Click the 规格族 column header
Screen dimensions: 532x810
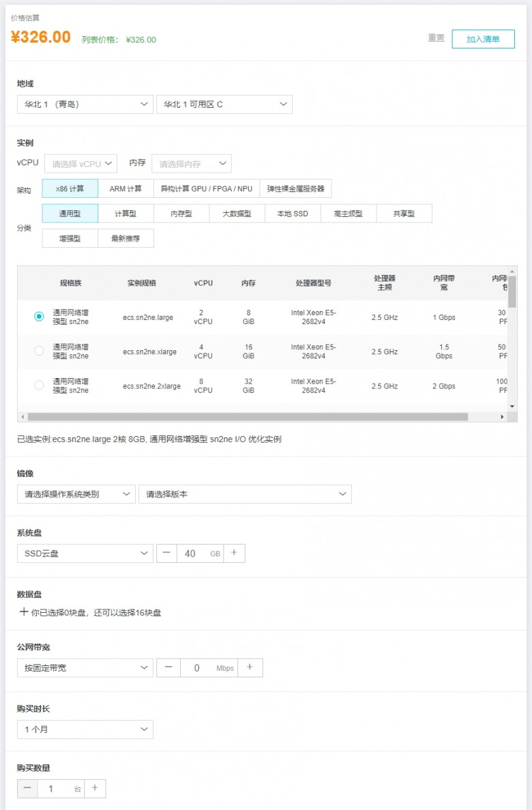coord(71,283)
